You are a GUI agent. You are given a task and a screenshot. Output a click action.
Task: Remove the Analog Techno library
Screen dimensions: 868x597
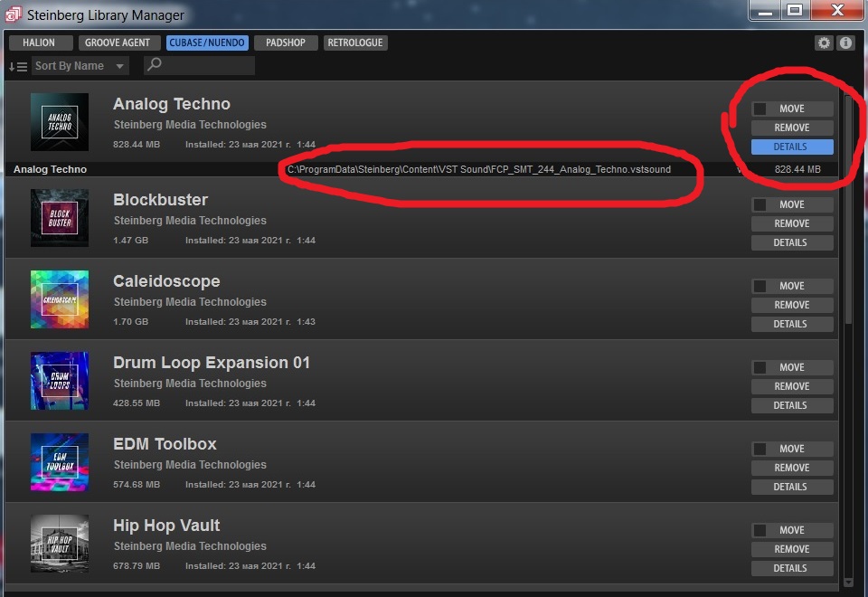pyautogui.click(x=792, y=128)
